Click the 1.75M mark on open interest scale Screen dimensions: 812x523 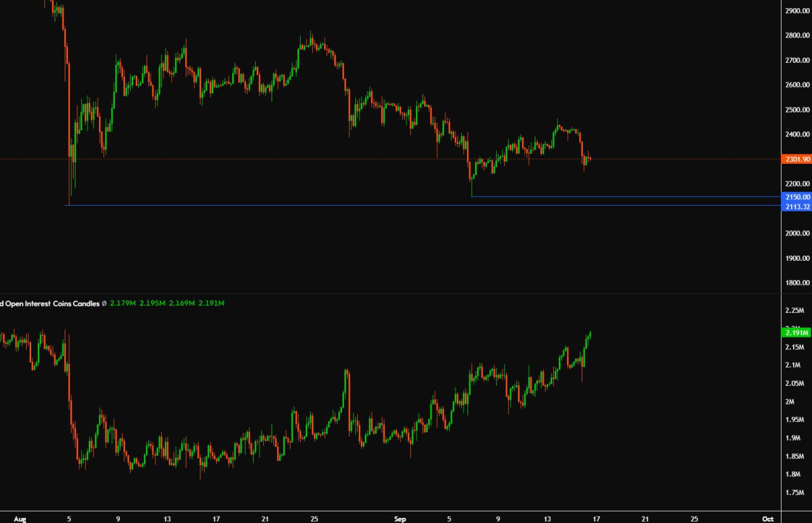[x=795, y=493]
